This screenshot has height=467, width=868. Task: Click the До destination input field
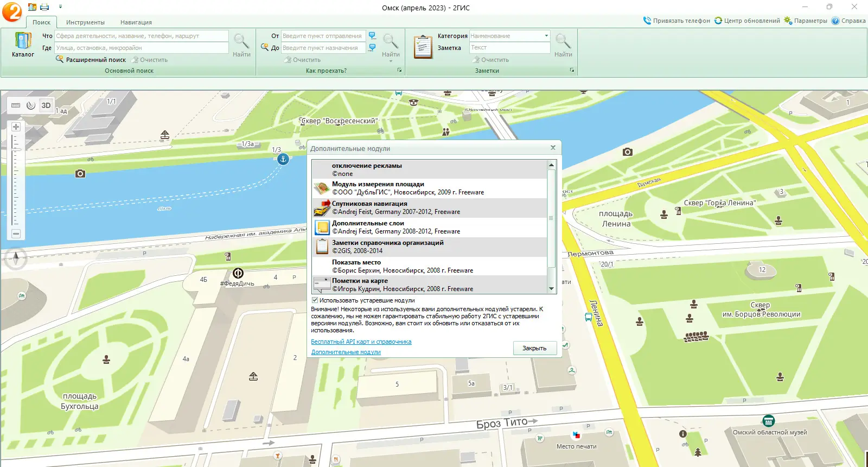click(x=323, y=48)
